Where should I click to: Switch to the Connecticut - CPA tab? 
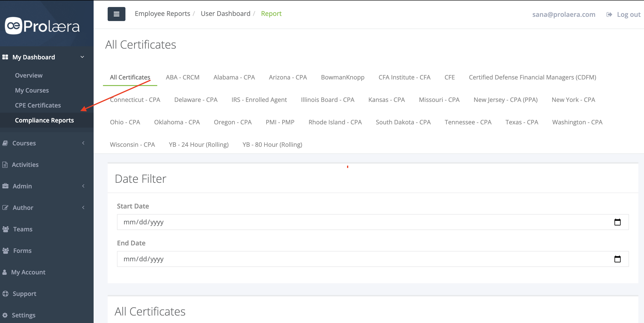click(x=135, y=100)
